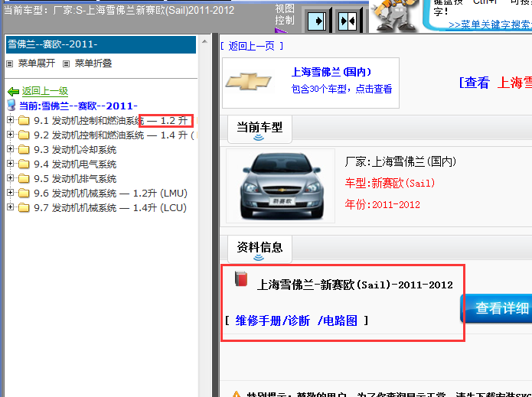This screenshot has width=532, height=397.
Task: Click the 菜单关键字搜索 link
Action: [490, 24]
